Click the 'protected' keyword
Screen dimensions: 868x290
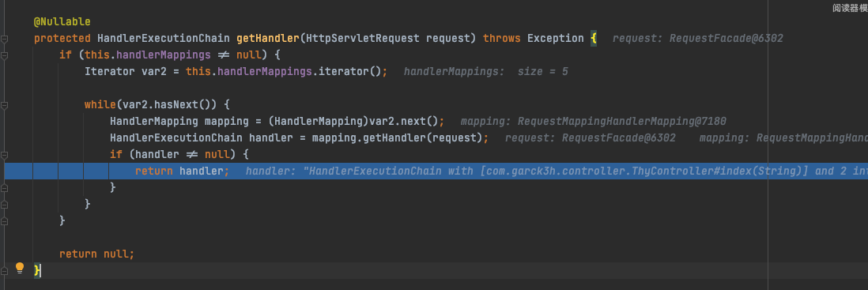(62, 38)
